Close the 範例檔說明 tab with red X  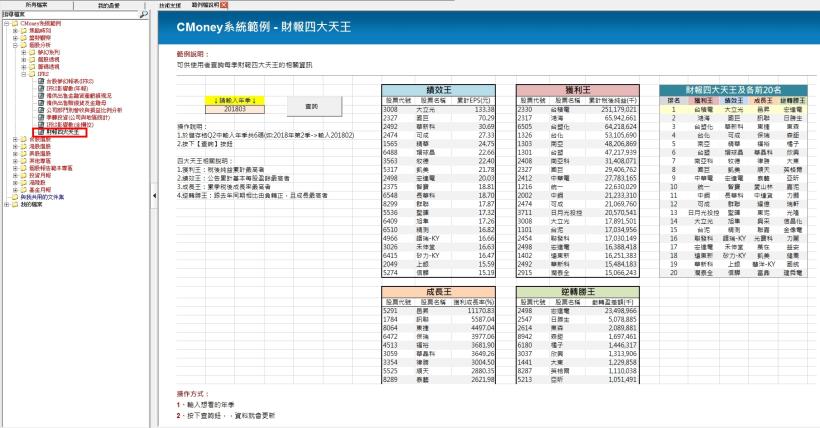(x=224, y=5)
